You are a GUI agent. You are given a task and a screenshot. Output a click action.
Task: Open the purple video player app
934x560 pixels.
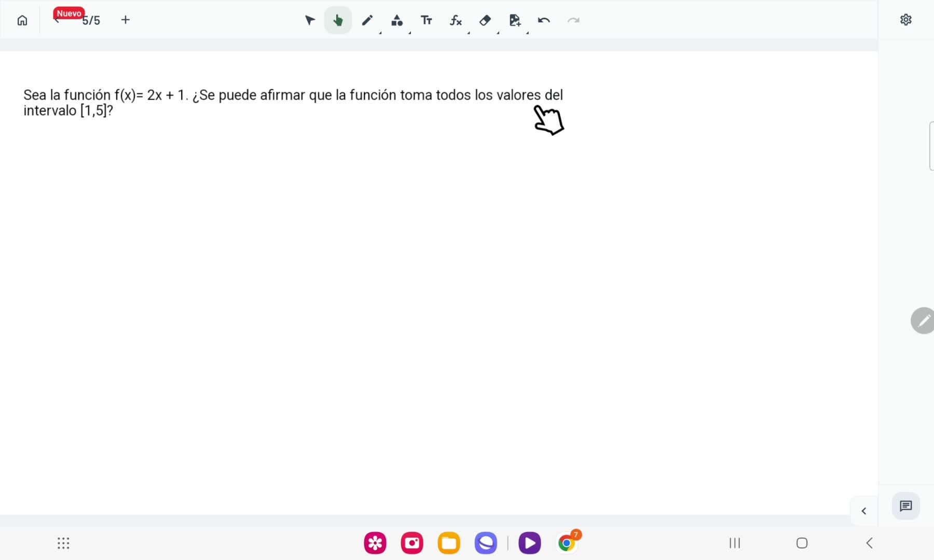530,543
